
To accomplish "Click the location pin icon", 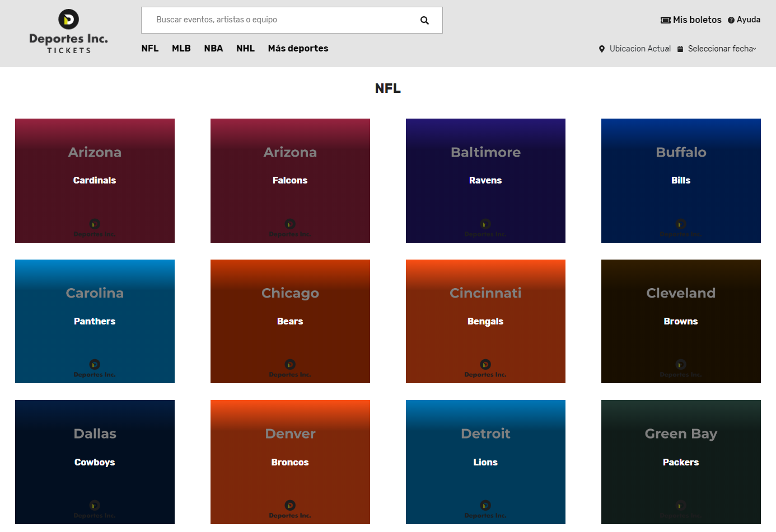I will [602, 49].
